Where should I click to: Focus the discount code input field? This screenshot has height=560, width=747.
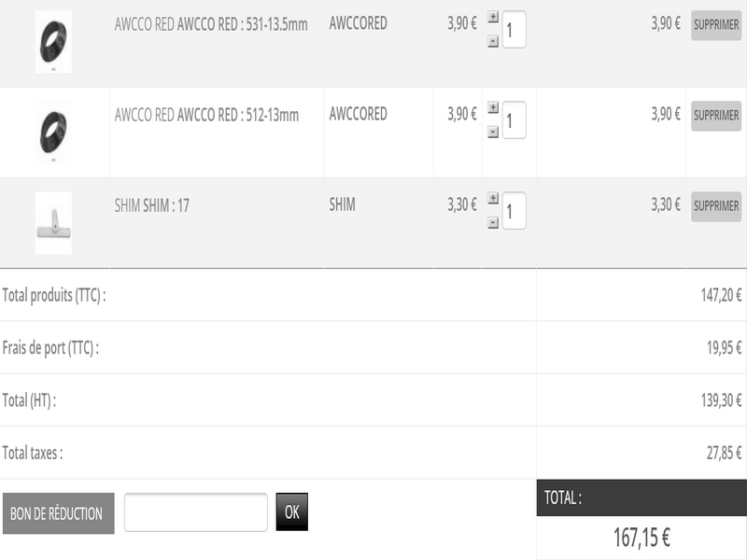click(x=196, y=512)
